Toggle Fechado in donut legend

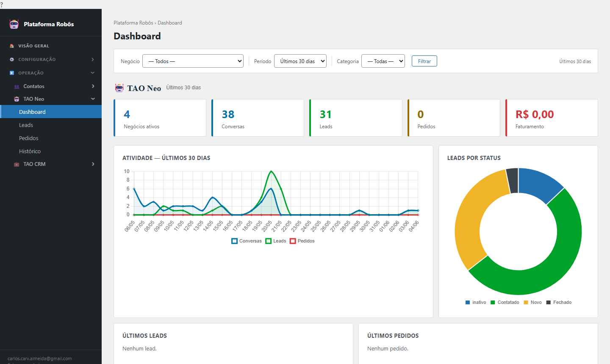(x=559, y=302)
